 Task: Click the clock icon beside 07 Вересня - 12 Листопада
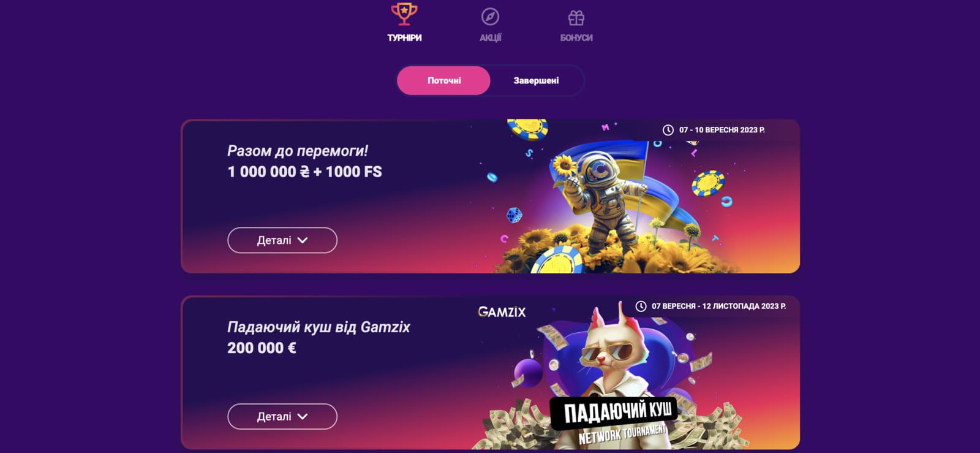pos(641,306)
